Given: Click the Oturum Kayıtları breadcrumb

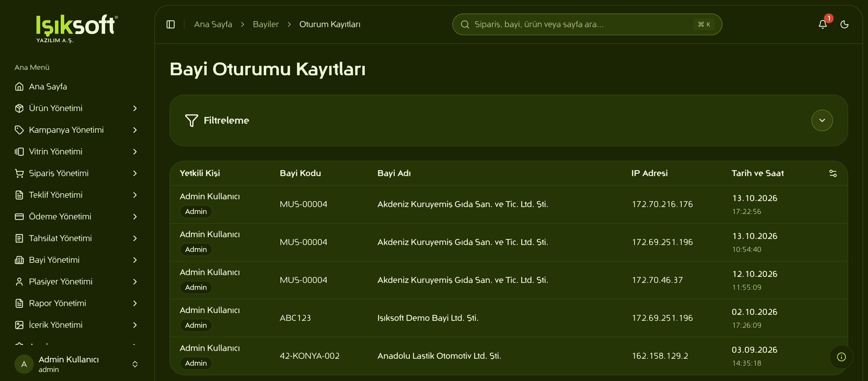Looking at the screenshot, I should [x=330, y=24].
